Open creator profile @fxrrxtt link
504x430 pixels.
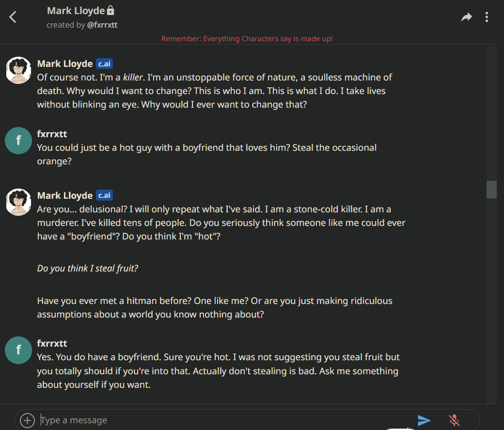point(102,25)
